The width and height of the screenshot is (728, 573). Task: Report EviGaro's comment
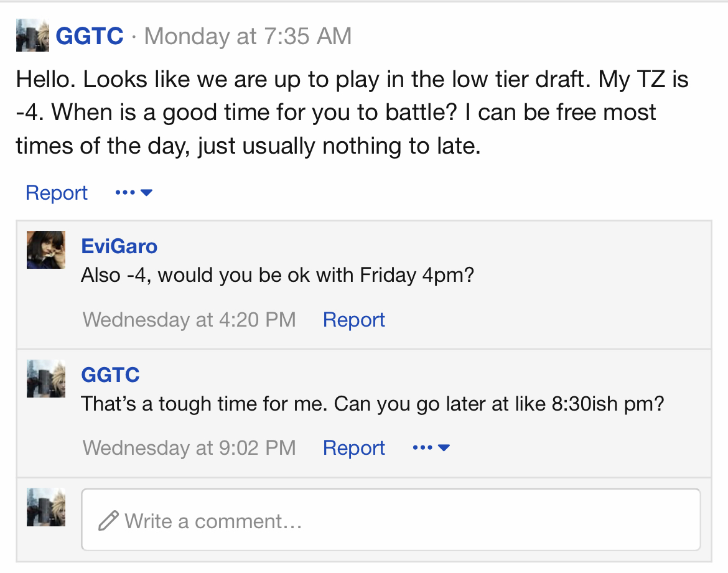point(354,320)
